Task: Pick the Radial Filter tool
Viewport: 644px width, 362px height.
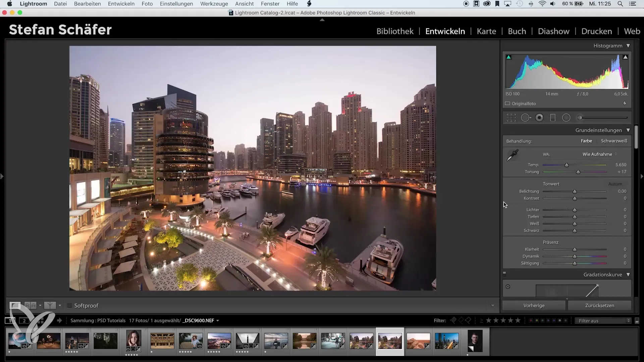Action: click(x=566, y=118)
